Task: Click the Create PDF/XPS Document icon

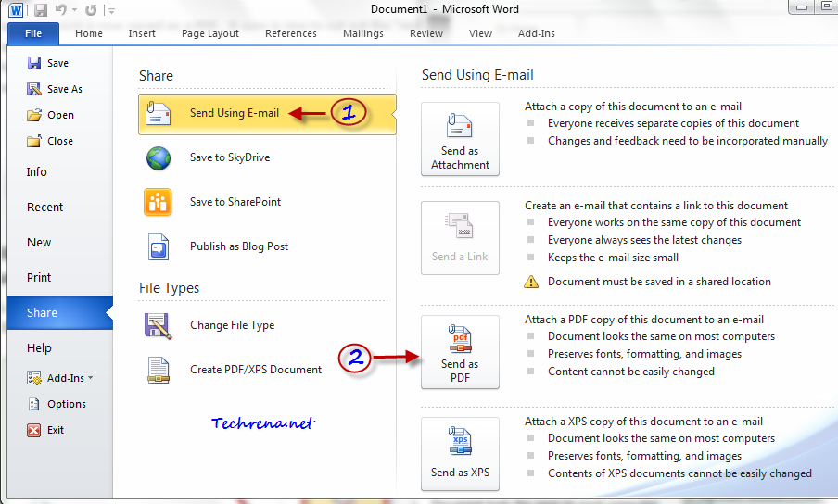Action: tap(159, 370)
